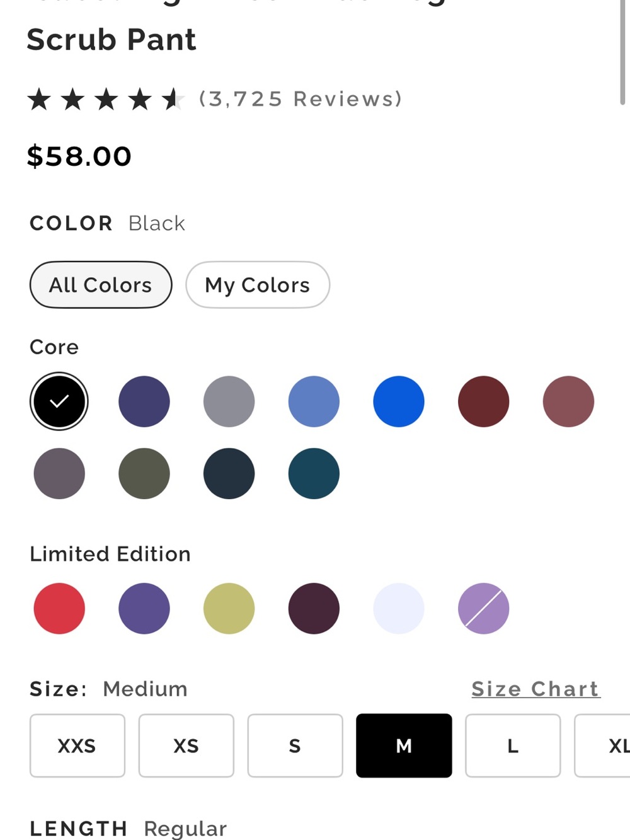The image size is (630, 840).
Task: Pick the olive green Core swatch
Action: (x=144, y=473)
